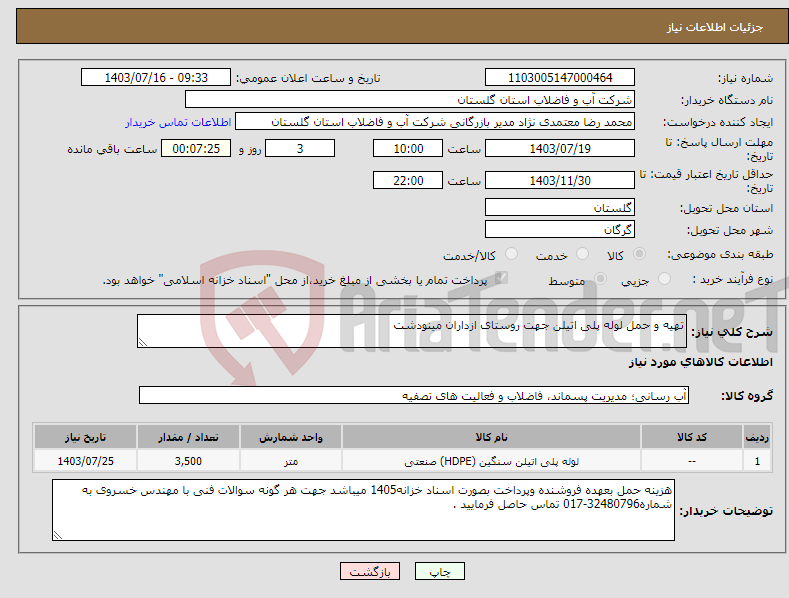Click the remaining time field 00:07:25
The image size is (789, 598).
196,148
